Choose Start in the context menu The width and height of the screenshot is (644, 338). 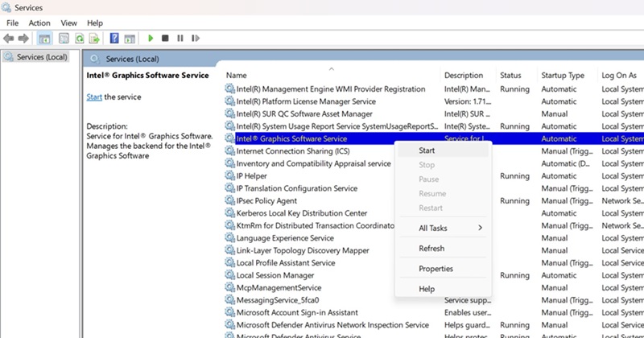click(427, 150)
